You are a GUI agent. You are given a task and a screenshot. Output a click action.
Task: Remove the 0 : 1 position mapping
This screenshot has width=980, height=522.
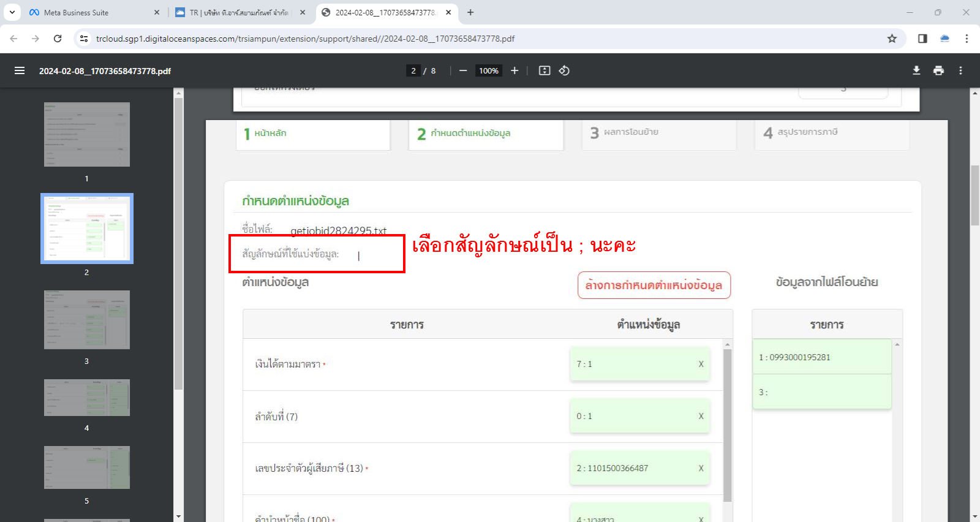701,416
